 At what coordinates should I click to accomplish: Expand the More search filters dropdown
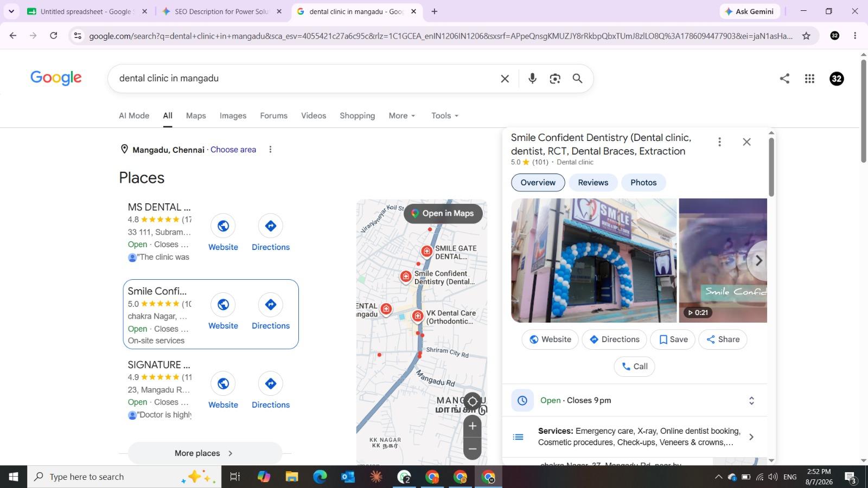pyautogui.click(x=402, y=115)
